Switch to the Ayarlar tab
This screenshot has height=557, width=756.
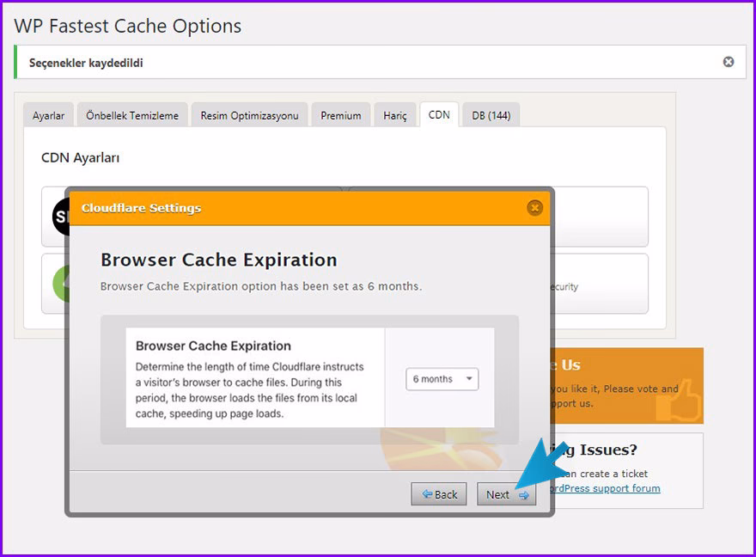[x=48, y=115]
